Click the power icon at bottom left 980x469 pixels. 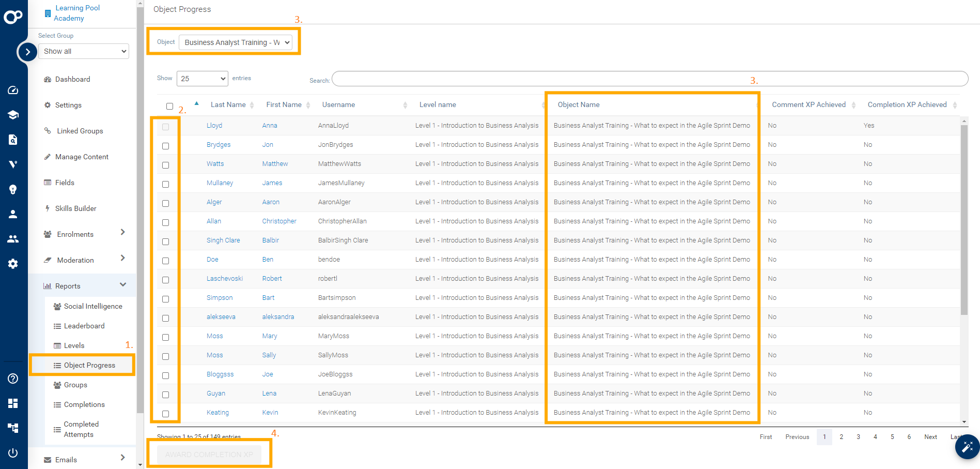tap(13, 453)
